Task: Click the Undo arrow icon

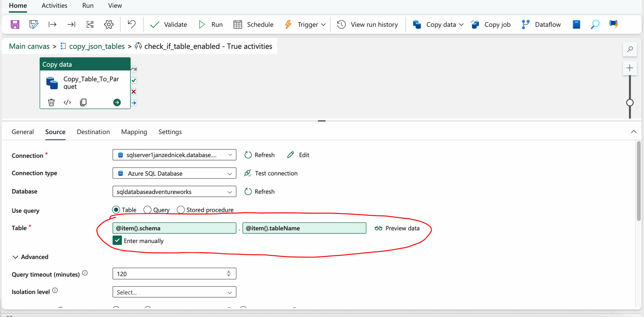Action: point(132,24)
